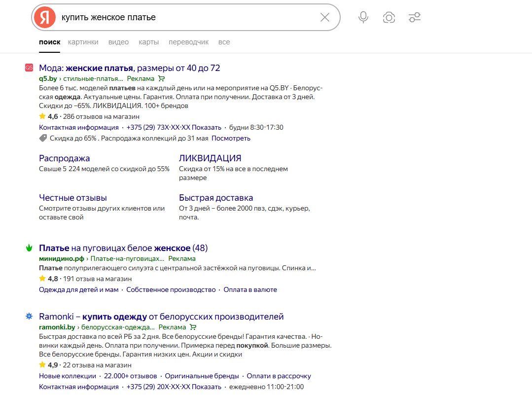Clear the search query with X icon
Viewport: 532px width, 397px height.
tap(325, 17)
